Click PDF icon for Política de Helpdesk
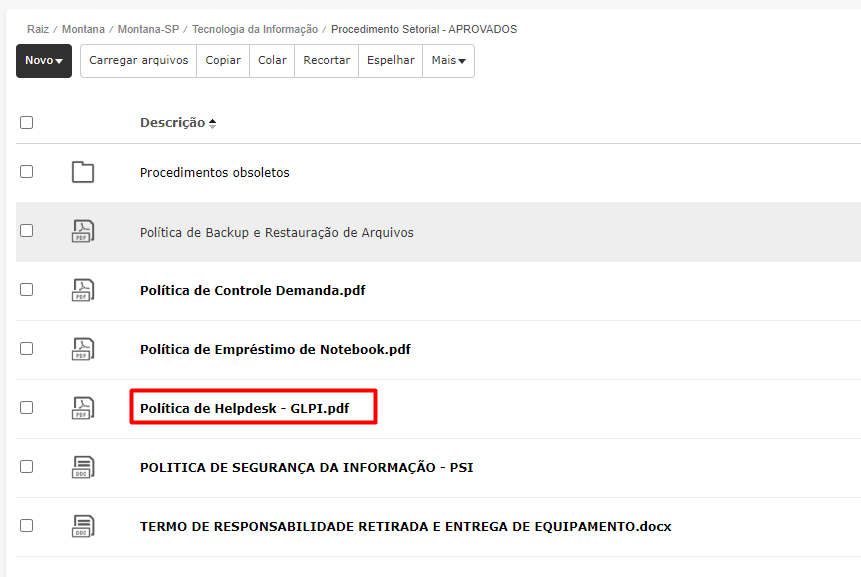 (x=83, y=408)
